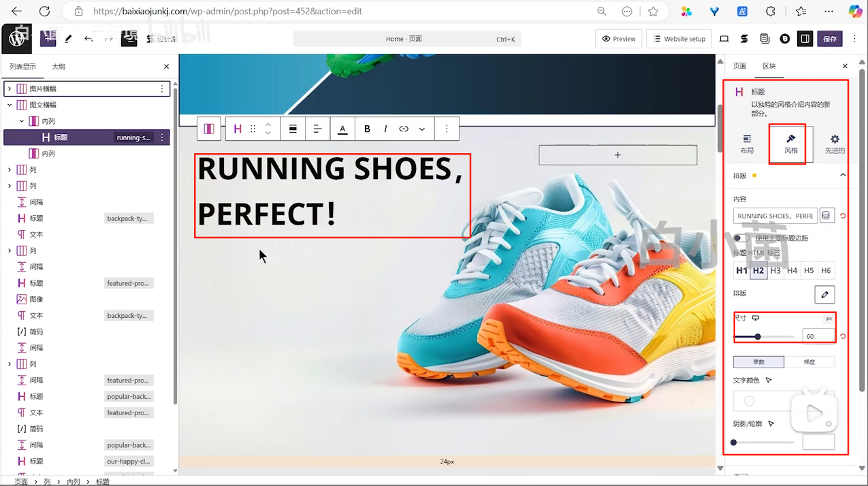The image size is (868, 486).
Task: Click the 页面 breadcrumb at the bottom
Action: 22,481
